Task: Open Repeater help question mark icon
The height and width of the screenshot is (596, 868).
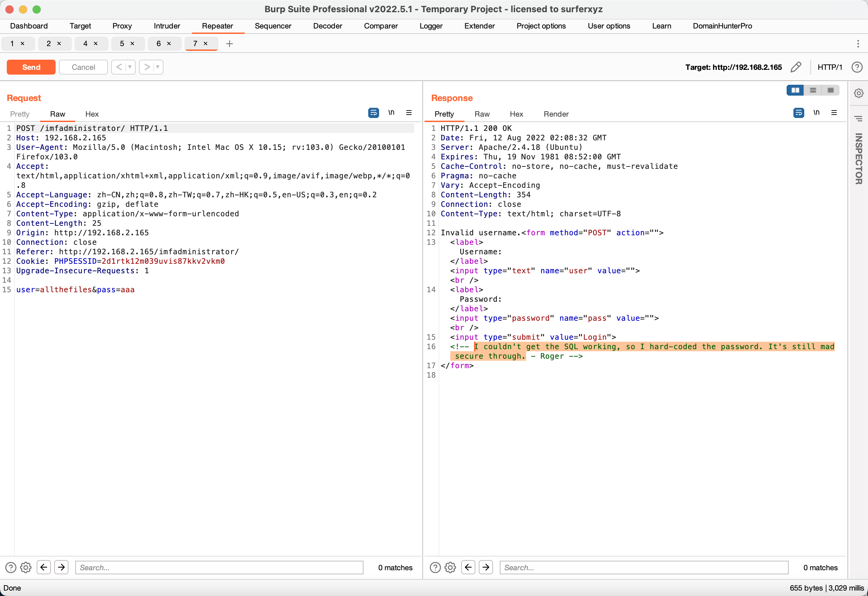Action: pos(857,67)
